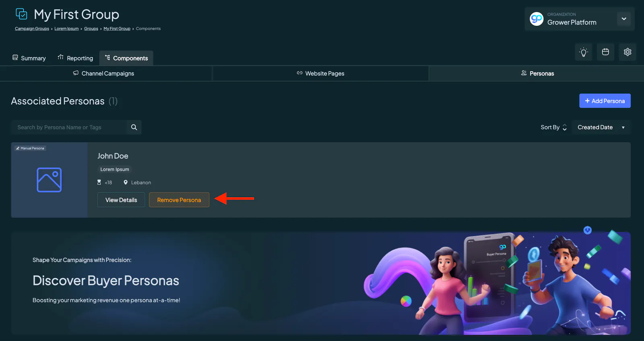This screenshot has width=644, height=341.
Task: Click the John Doe image placeholder
Action: 49,180
